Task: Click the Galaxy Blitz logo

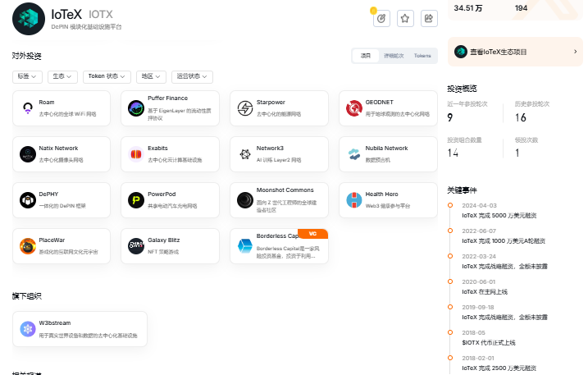Action: [136, 246]
